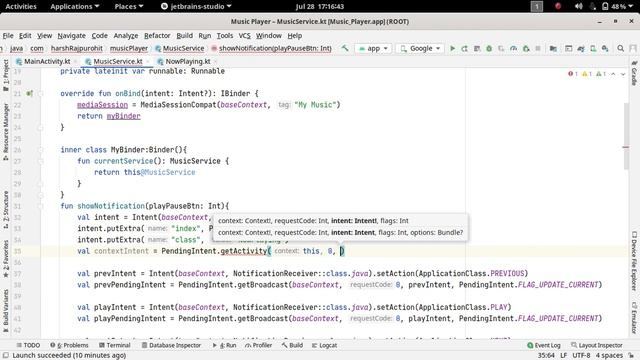Screen dimensions: 640x360
Task: Open the jetbrains-studio app menu
Action: (196, 6)
